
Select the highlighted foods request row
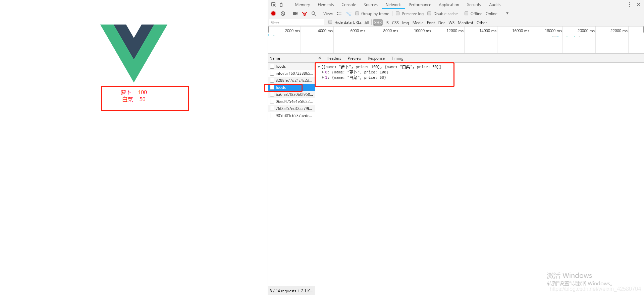click(x=291, y=87)
